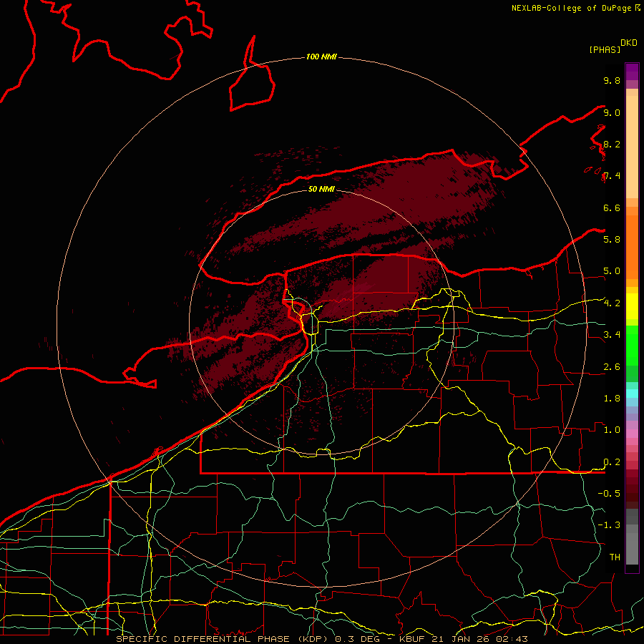This screenshot has width=644, height=644.
Task: Click the 3.4 value on the scale
Action: point(612,334)
